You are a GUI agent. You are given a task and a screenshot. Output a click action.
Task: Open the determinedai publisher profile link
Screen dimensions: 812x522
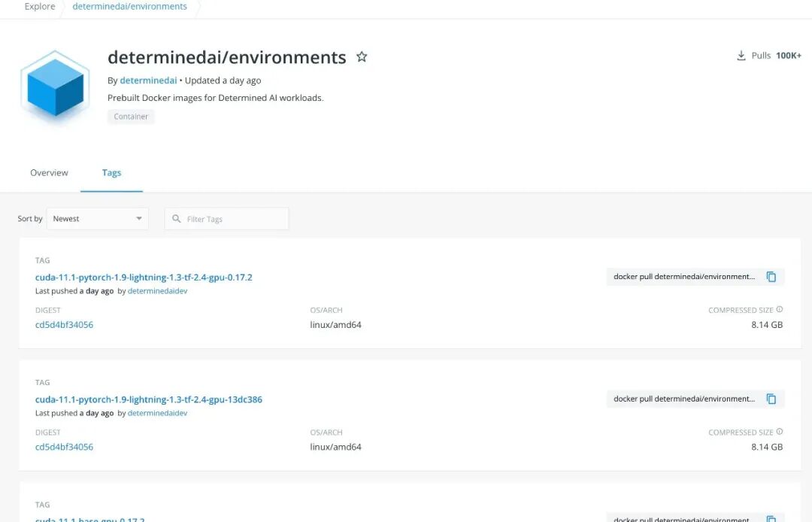148,80
